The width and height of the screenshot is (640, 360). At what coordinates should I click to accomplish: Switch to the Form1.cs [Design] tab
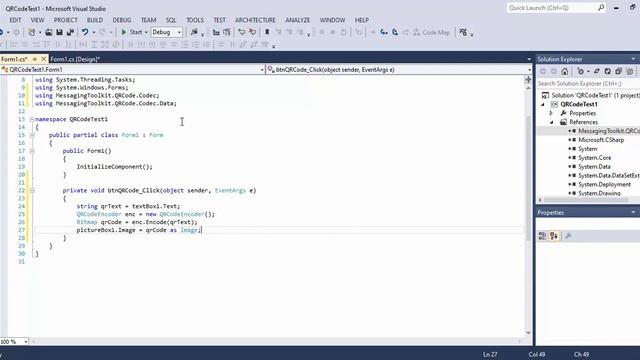(x=75, y=59)
